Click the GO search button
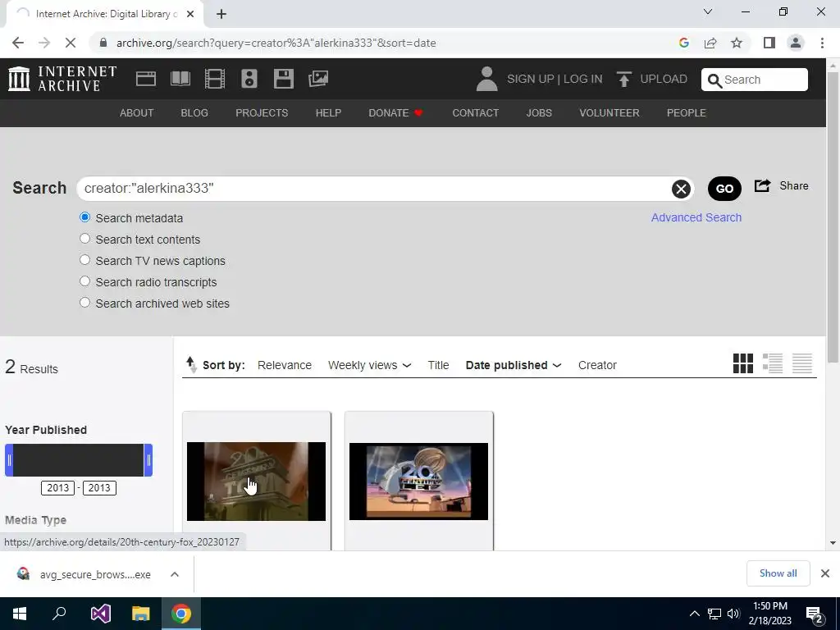 (x=724, y=189)
